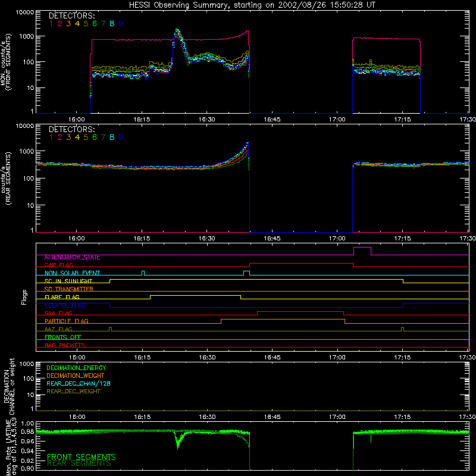Select yellow detector 4 in front segments legend
The width and height of the screenshot is (476, 476).
pyautogui.click(x=77, y=24)
